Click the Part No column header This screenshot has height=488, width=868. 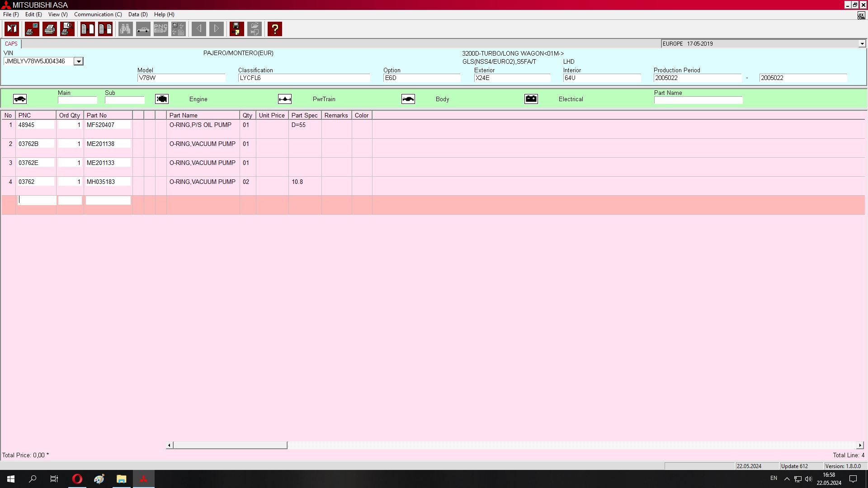click(108, 115)
